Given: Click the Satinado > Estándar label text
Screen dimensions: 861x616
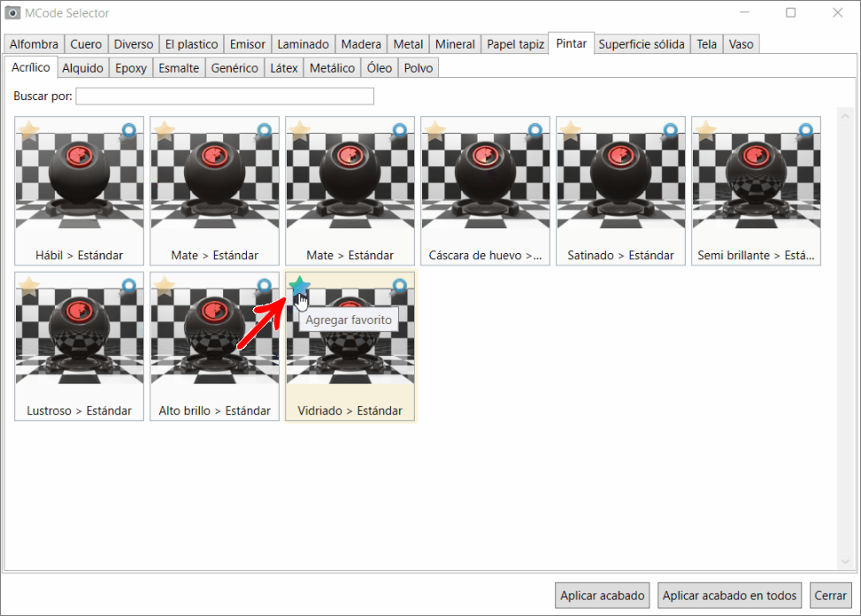Looking at the screenshot, I should click(620, 255).
